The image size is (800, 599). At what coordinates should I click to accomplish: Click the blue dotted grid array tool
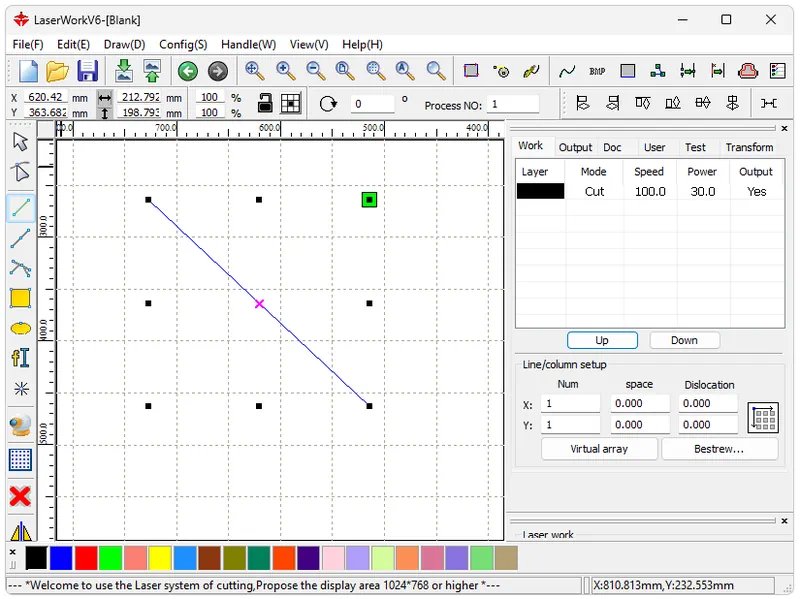(20, 460)
